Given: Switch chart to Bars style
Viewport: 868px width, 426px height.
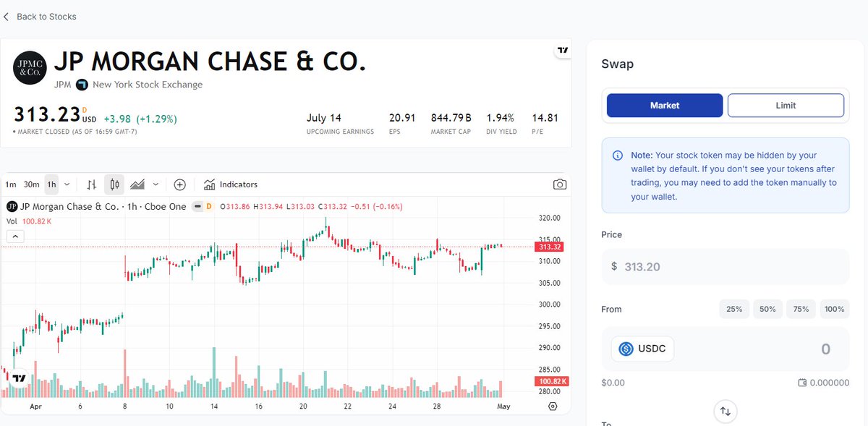Looking at the screenshot, I should (x=92, y=184).
